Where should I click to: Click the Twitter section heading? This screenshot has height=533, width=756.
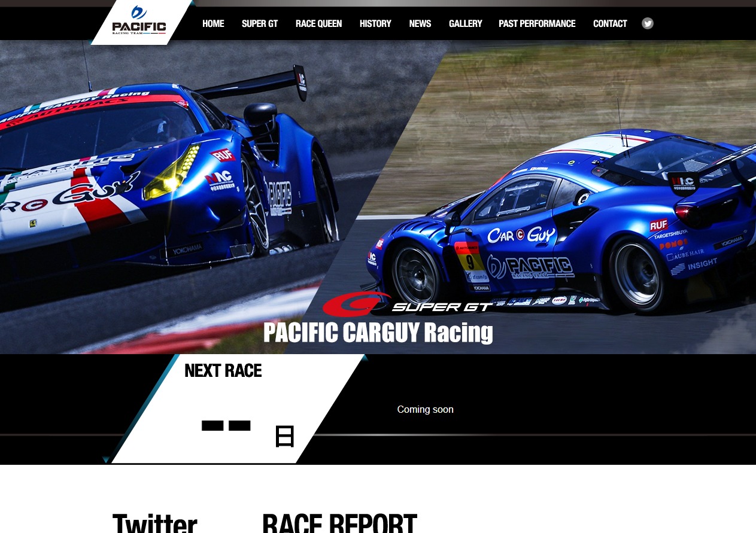(154, 522)
